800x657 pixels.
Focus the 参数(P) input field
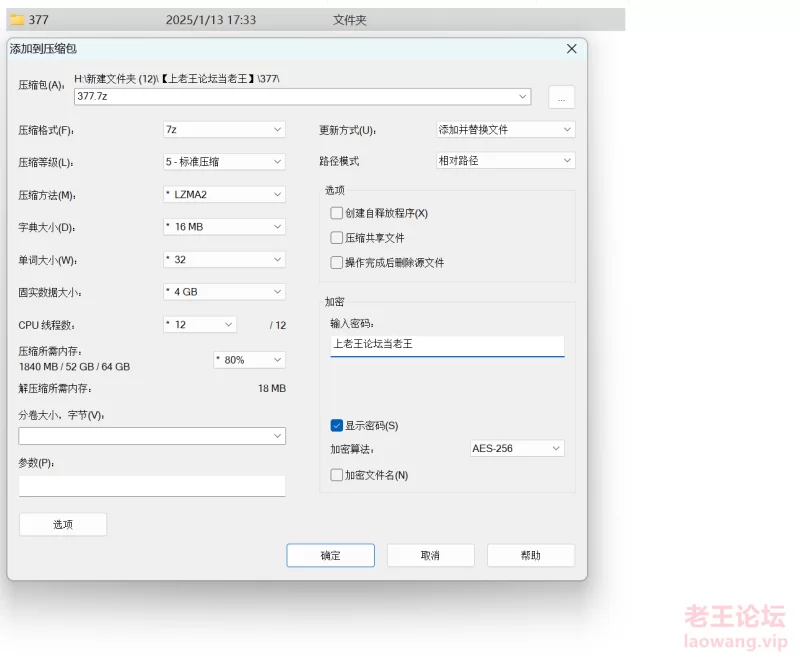point(152,486)
